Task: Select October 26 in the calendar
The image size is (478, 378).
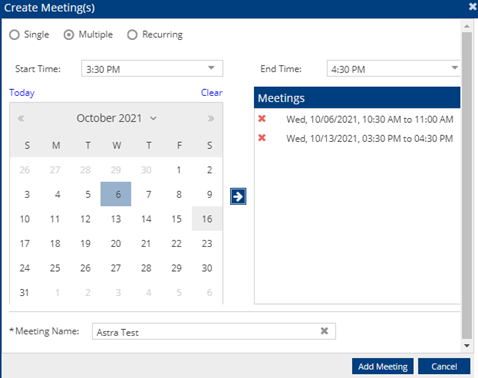Action: point(85,268)
